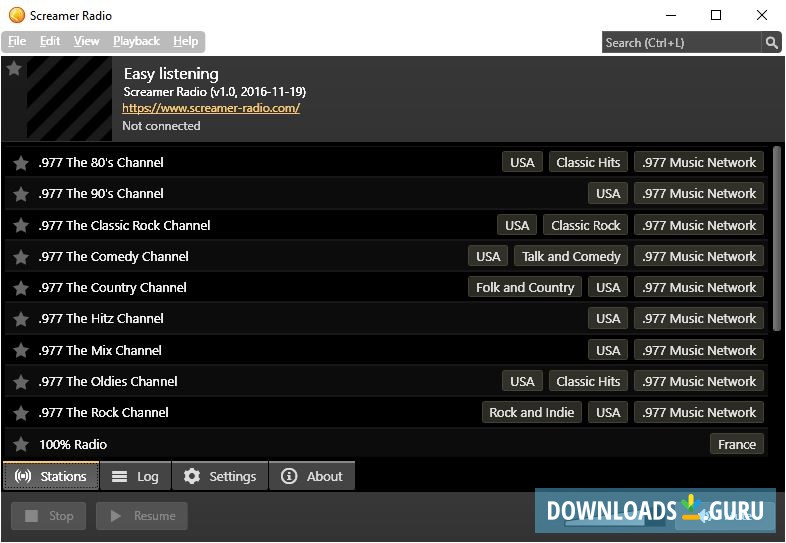
Task: Click the USA tag on 80's Channel row
Action: tap(522, 162)
